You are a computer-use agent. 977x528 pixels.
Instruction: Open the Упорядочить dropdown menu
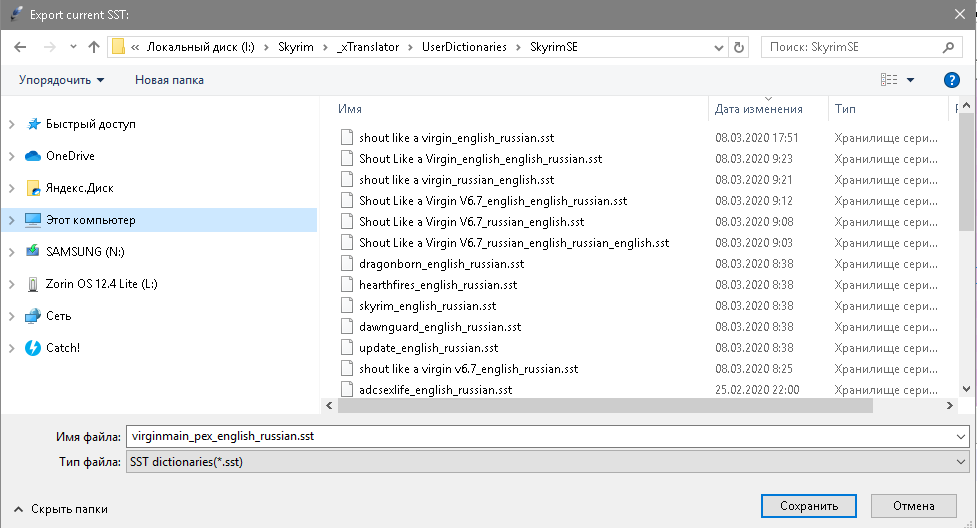click(x=61, y=80)
